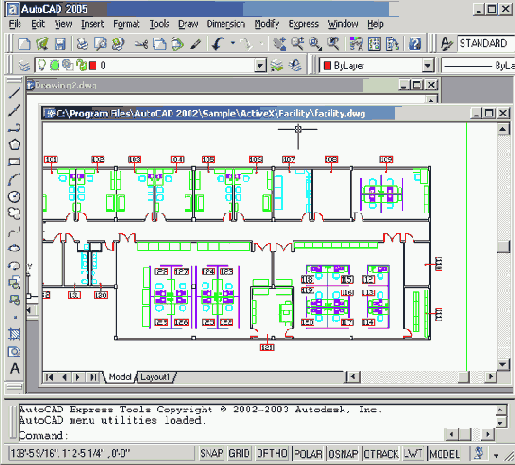This screenshot has width=515, height=465.
Task: Select the Rectangle draw tool
Action: [14, 162]
